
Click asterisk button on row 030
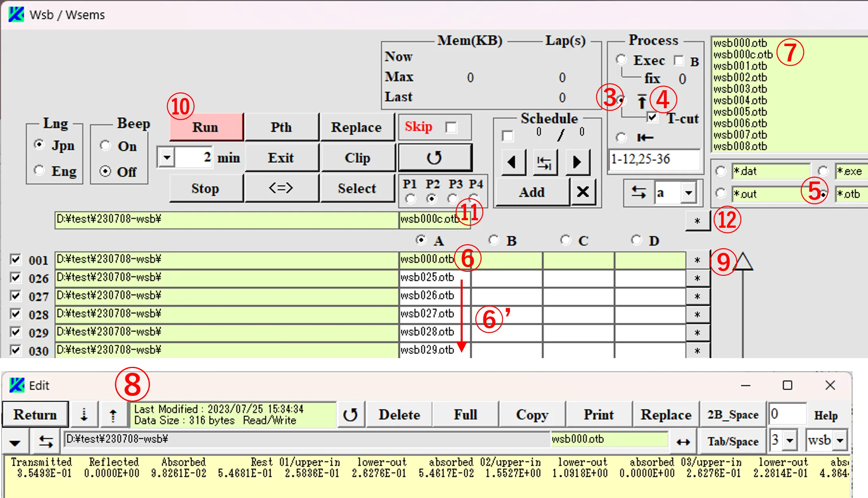tap(697, 351)
